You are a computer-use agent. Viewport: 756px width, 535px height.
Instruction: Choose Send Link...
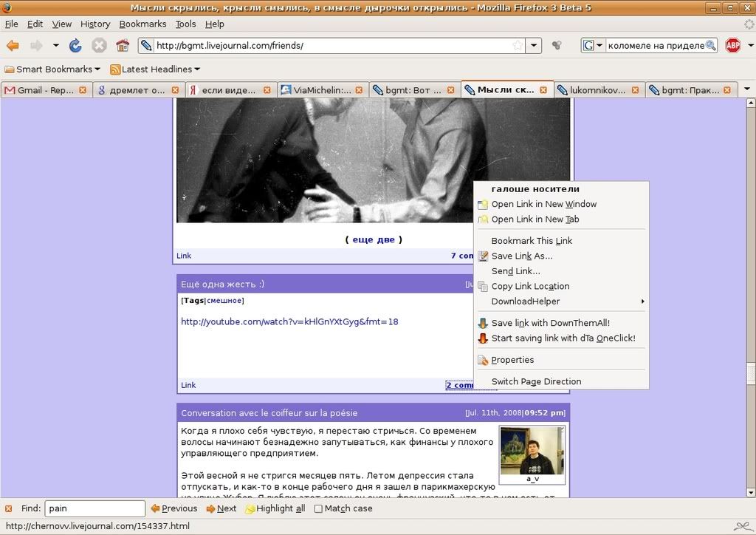pyautogui.click(x=561, y=271)
